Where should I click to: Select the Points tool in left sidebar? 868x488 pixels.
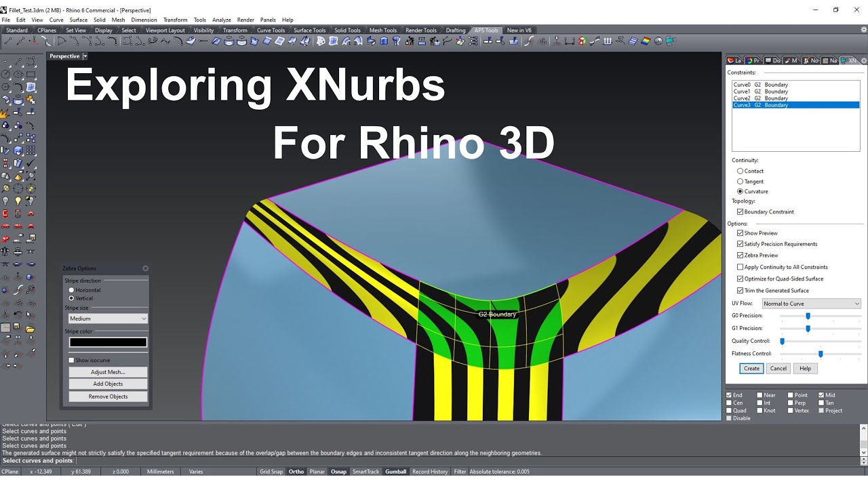point(5,62)
